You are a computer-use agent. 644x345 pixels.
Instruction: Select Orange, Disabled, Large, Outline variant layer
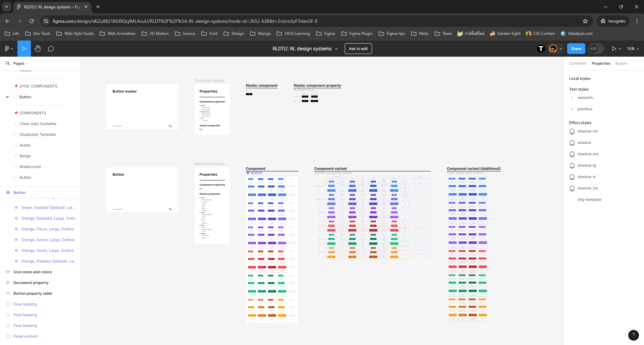49,218
